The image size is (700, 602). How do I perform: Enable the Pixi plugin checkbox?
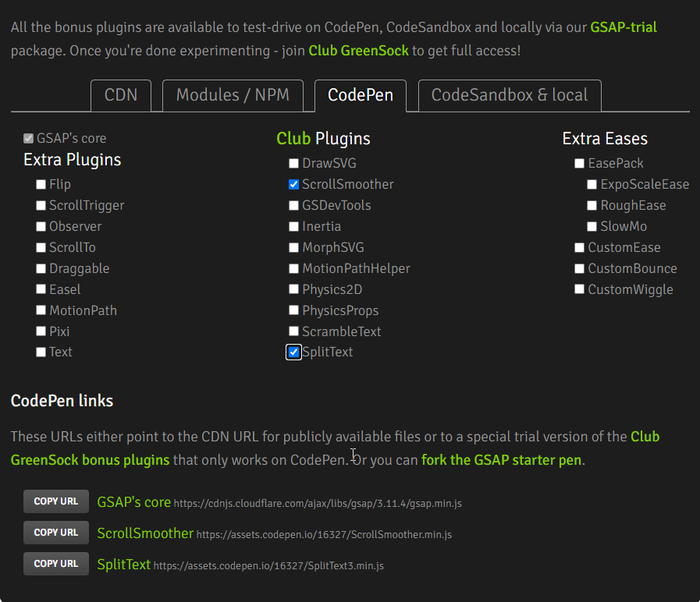pos(41,331)
